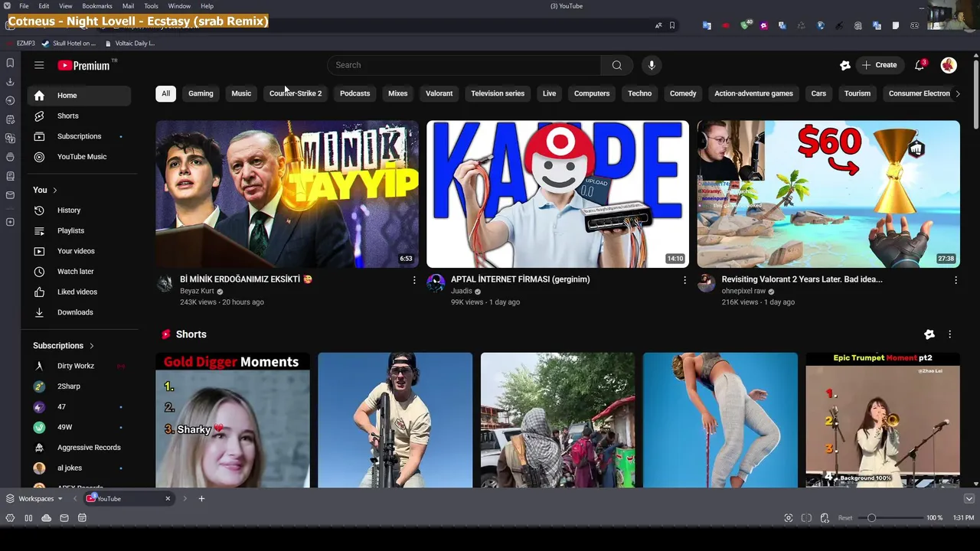Select the Television series chip
Screen dimensions: 980x551
click(x=498, y=93)
